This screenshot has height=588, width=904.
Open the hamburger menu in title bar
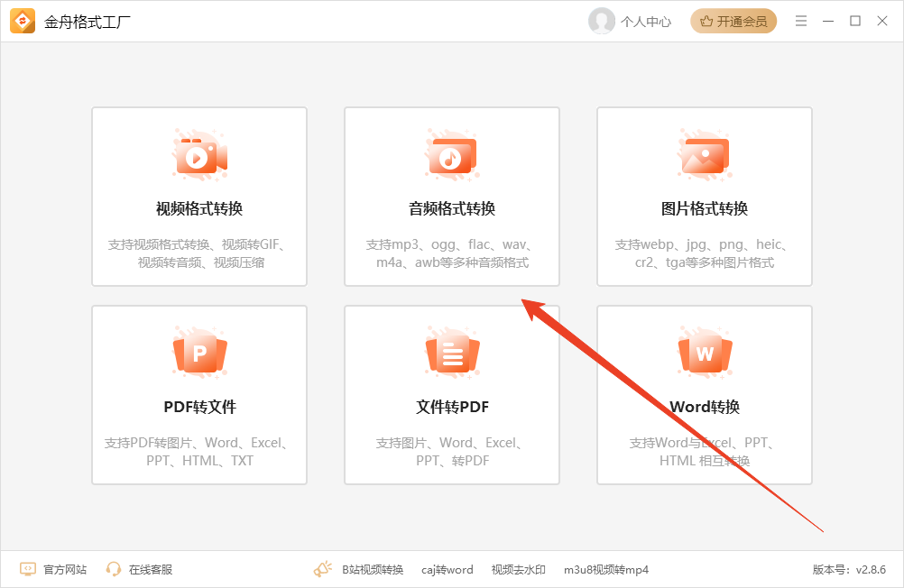[801, 21]
